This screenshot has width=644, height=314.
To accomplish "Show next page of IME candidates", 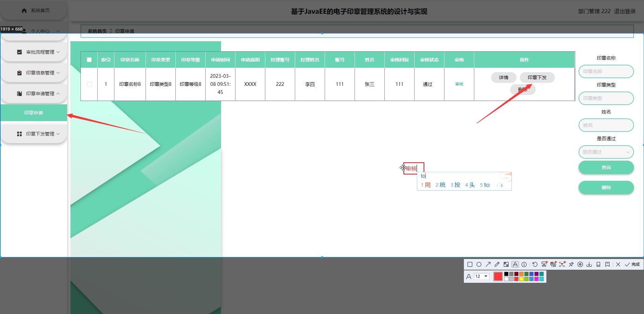I will click(x=502, y=185).
